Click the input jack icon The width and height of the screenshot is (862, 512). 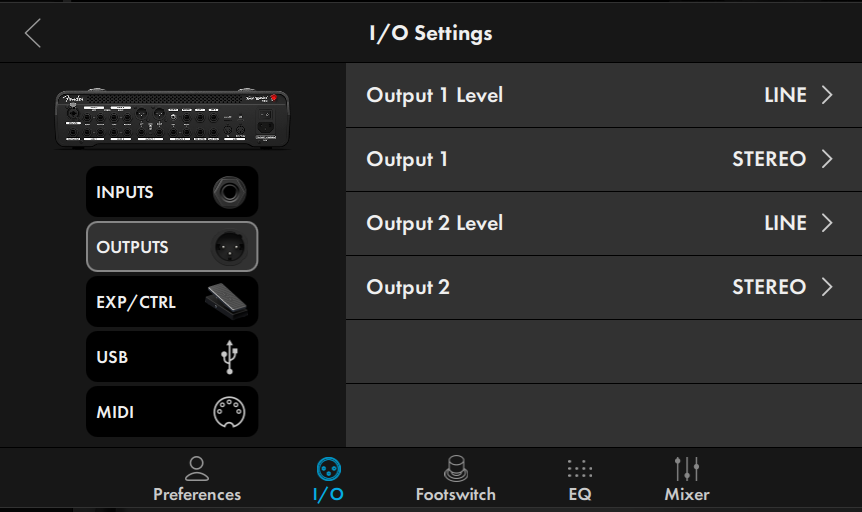[229, 192]
